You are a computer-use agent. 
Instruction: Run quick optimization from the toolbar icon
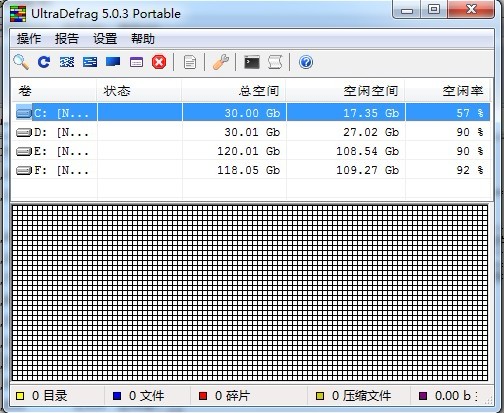(90, 62)
